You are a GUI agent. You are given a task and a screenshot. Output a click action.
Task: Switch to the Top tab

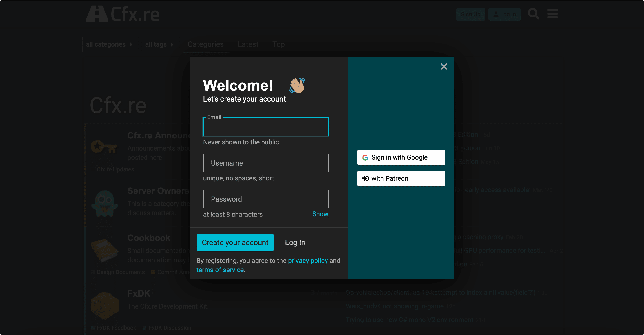tap(278, 44)
